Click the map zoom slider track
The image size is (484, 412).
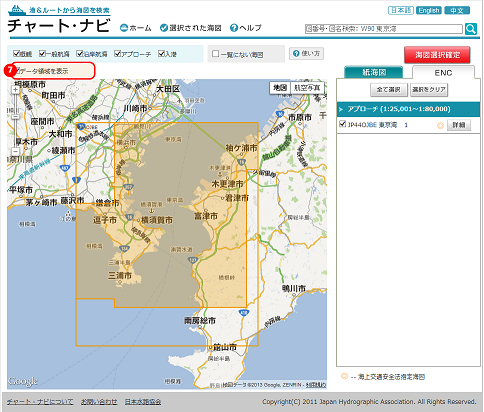click(15, 121)
